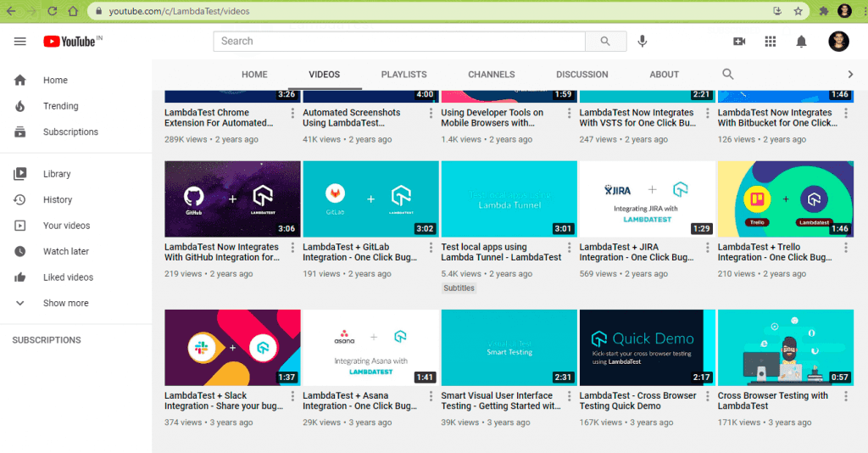Viewport: 868px width, 453px height.
Task: Open the YouTube apps grid
Action: click(771, 42)
